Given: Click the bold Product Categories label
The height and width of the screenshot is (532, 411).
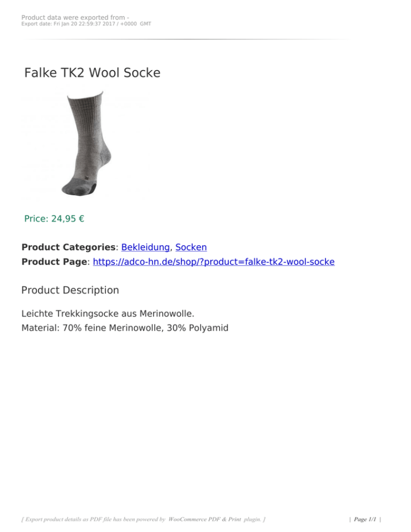Looking at the screenshot, I should (68, 247).
